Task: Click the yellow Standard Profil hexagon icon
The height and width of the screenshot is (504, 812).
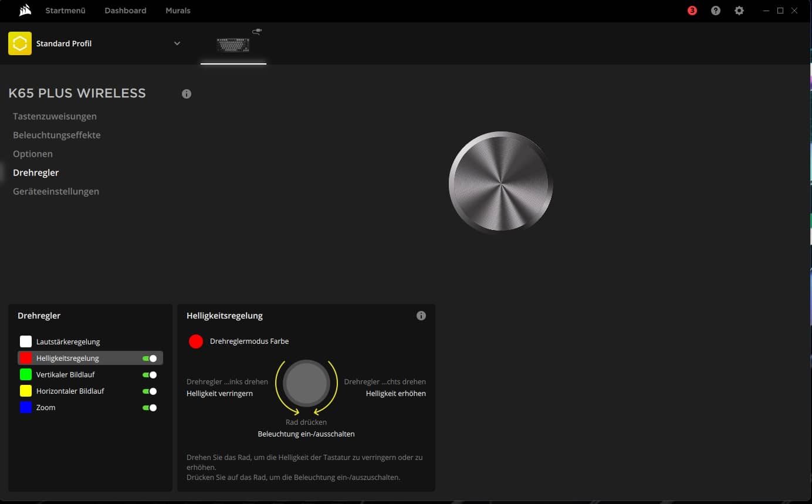Action: click(x=20, y=43)
